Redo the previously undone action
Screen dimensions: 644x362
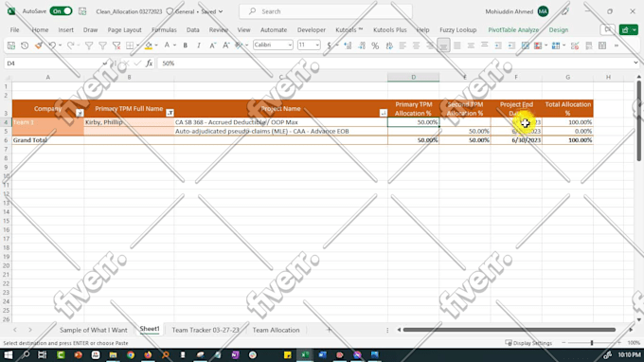[70, 45]
